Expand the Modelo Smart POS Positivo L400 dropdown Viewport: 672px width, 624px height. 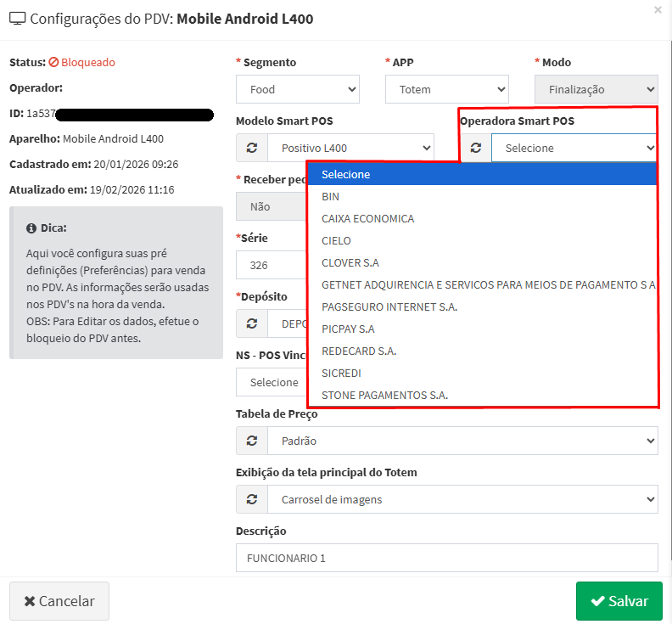coord(350,148)
